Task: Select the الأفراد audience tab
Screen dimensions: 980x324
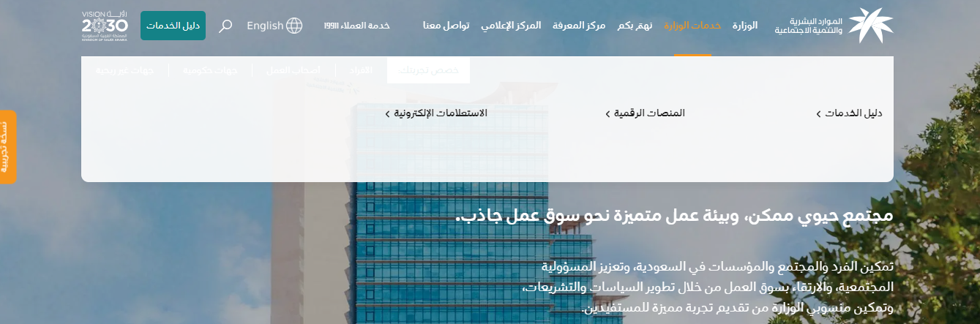Action: pyautogui.click(x=362, y=70)
